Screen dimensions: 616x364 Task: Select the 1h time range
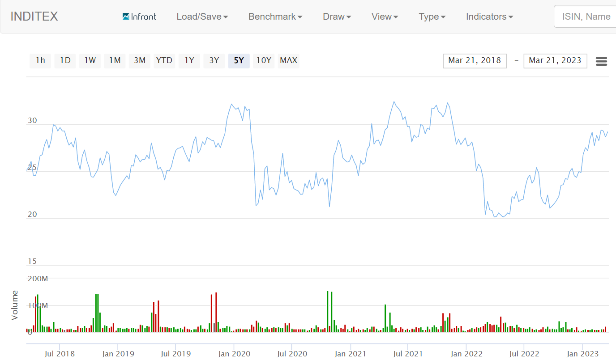pos(40,60)
